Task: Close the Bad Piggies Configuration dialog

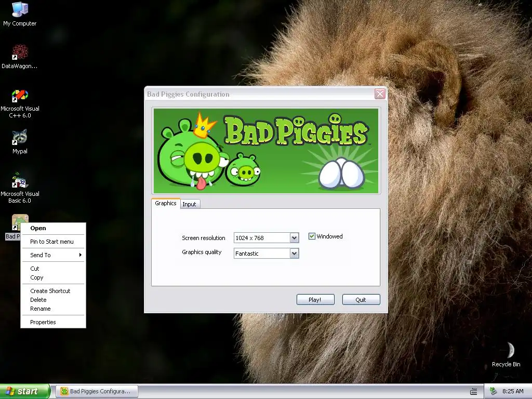Action: (x=380, y=94)
